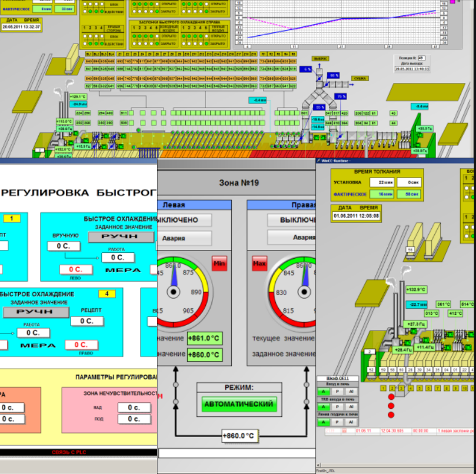Switch TRB входа в печь to P mode

point(337,406)
